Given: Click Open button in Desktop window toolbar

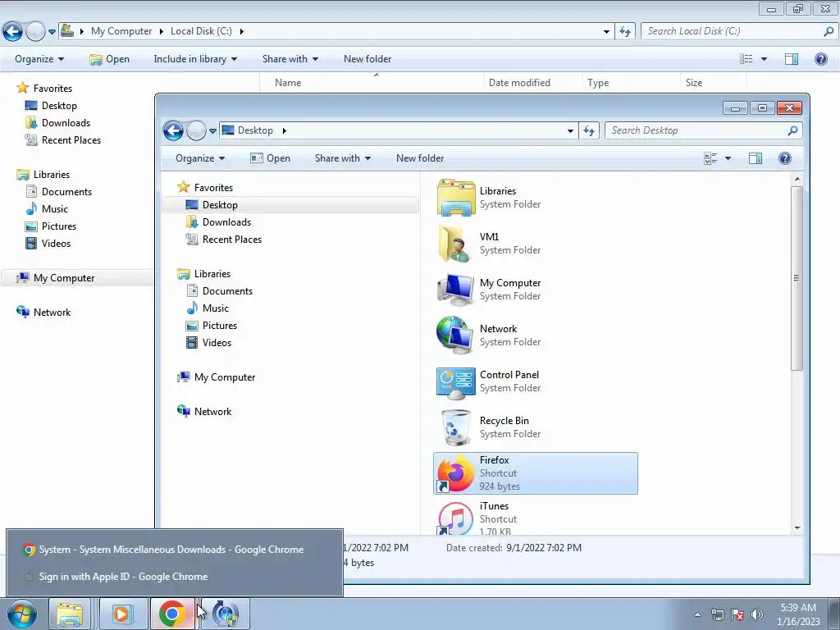Looking at the screenshot, I should point(271,158).
